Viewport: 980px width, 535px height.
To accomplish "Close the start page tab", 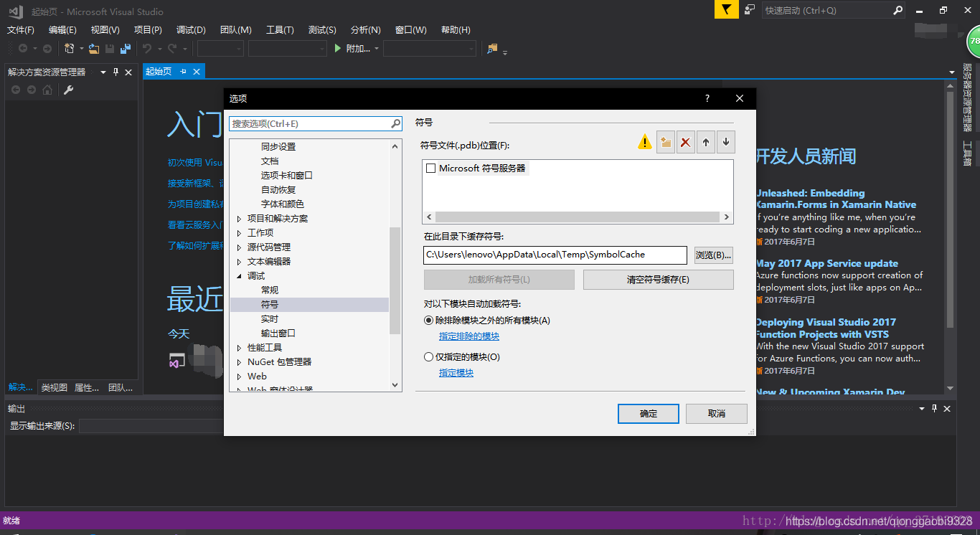I will click(196, 71).
